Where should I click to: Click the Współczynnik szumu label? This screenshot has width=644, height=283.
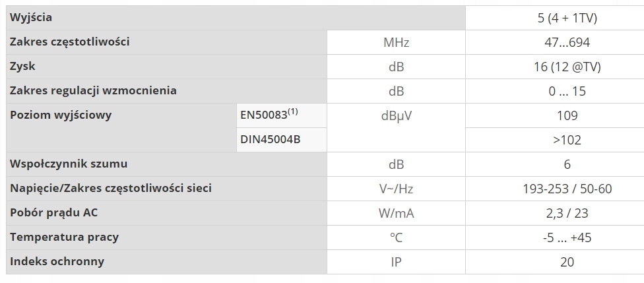click(x=69, y=164)
